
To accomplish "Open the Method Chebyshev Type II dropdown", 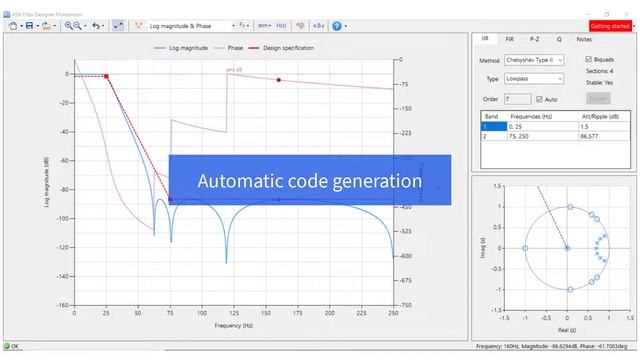I will [534, 60].
